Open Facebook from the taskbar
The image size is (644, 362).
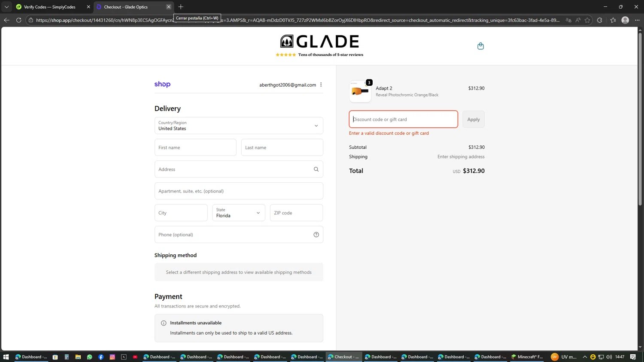point(101,357)
